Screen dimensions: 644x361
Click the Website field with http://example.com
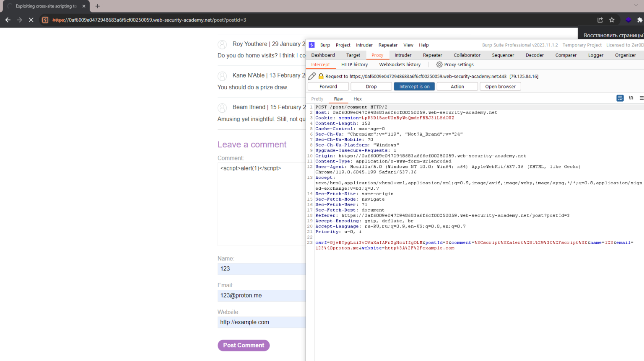pos(262,322)
